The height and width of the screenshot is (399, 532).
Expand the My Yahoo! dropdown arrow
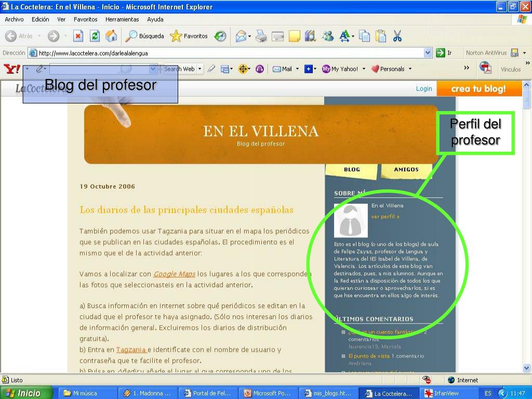(x=364, y=69)
